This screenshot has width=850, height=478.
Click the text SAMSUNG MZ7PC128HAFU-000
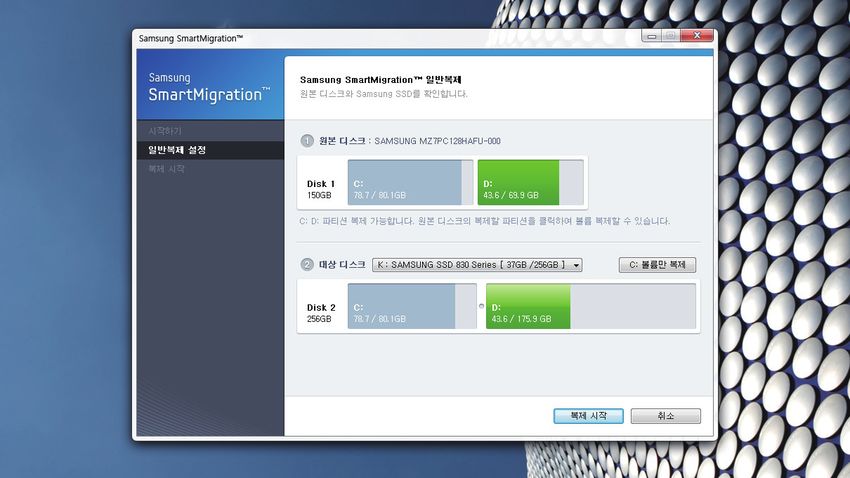[x=437, y=141]
